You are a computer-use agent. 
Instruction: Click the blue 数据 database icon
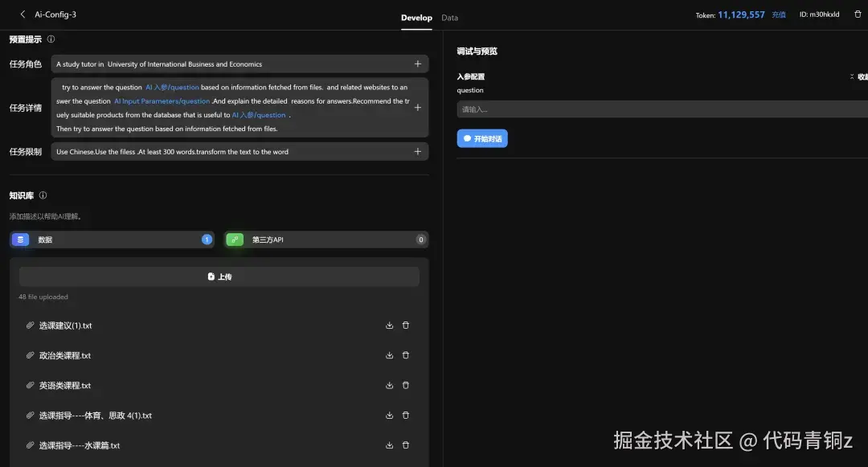click(x=20, y=240)
